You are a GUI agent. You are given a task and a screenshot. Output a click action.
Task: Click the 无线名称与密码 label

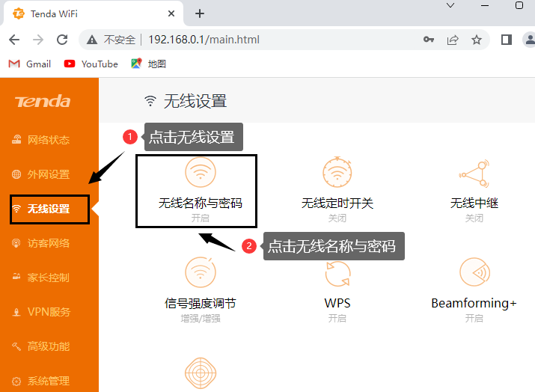[x=201, y=203]
